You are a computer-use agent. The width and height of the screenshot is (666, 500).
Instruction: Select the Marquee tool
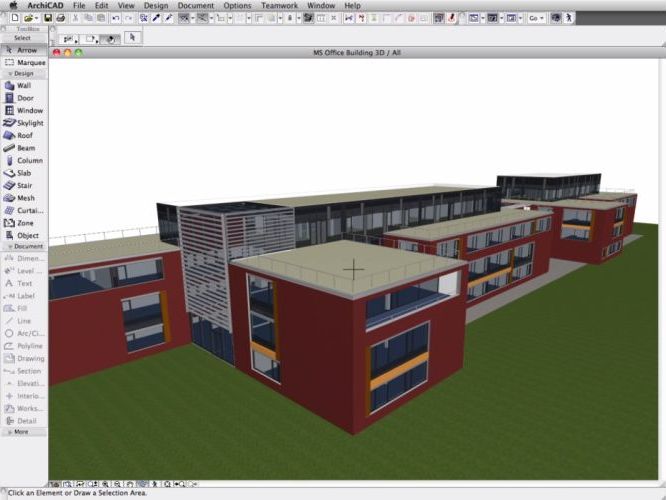pos(24,62)
